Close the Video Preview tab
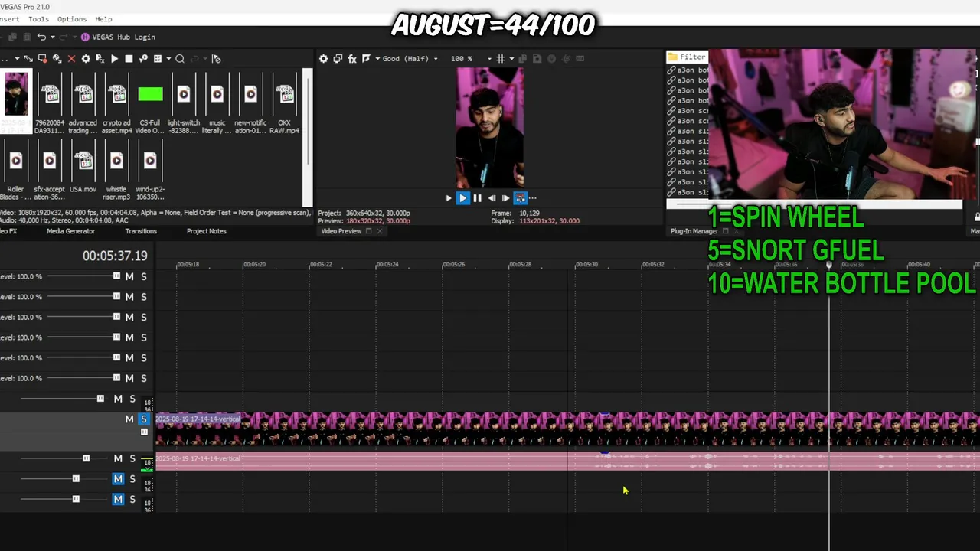Screen dimensions: 980x551 [379, 231]
